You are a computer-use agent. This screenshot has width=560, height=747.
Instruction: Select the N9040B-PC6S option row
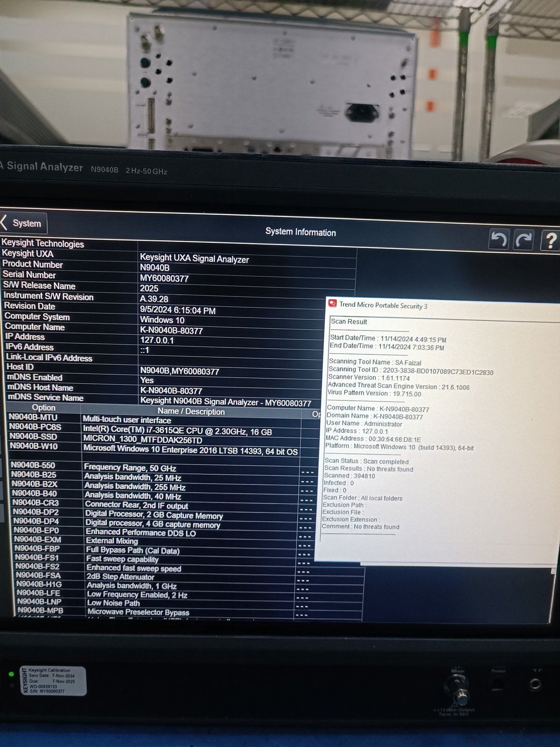(x=154, y=430)
